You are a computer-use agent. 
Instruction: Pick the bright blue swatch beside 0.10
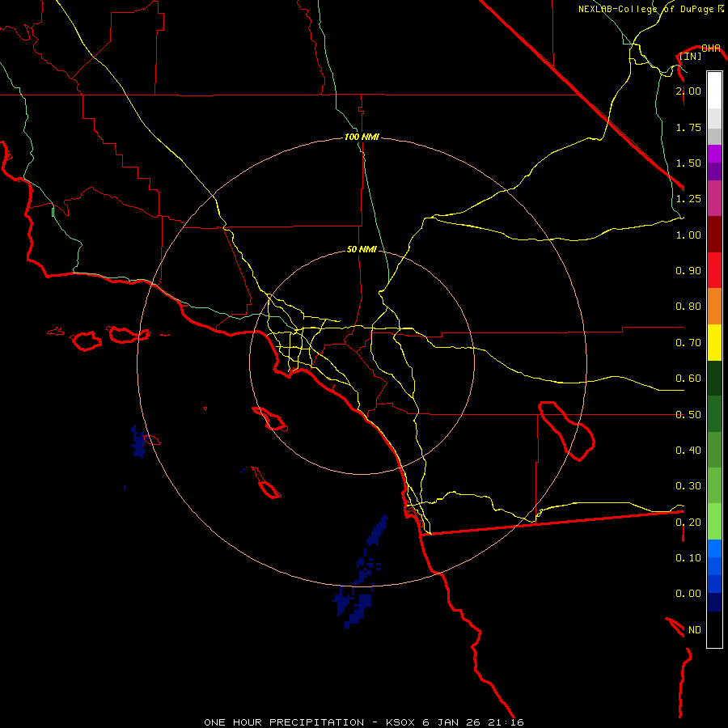(714, 548)
